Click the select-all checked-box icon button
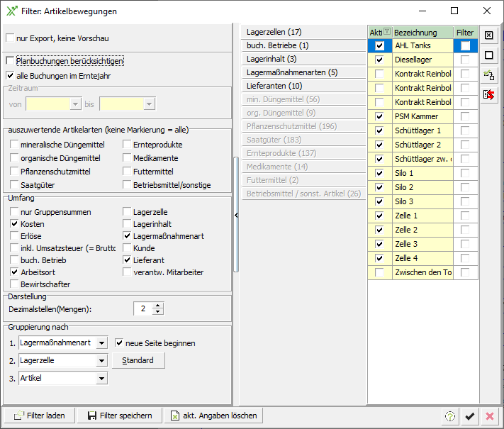504x429 pixels. click(x=489, y=35)
